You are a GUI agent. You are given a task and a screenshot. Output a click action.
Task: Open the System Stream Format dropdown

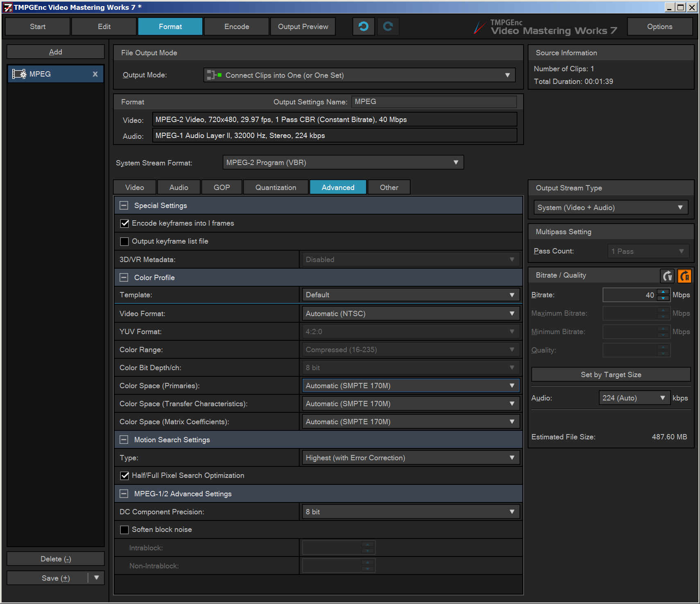(x=343, y=163)
